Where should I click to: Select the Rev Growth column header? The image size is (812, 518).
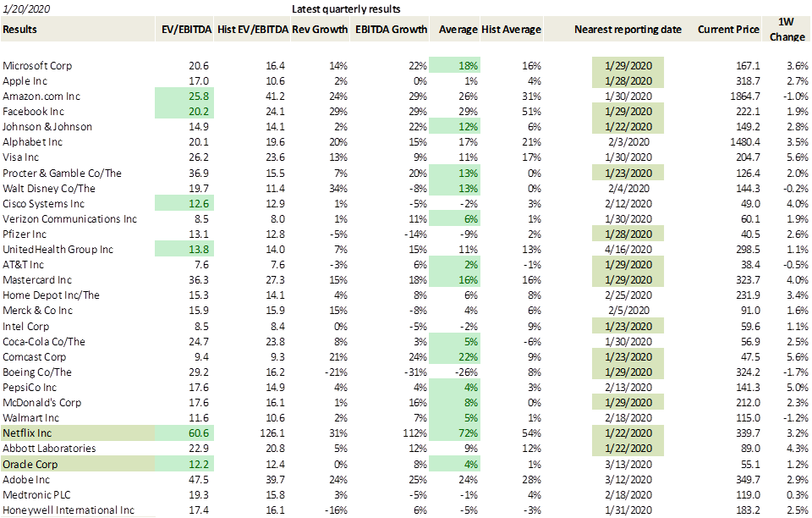point(320,30)
